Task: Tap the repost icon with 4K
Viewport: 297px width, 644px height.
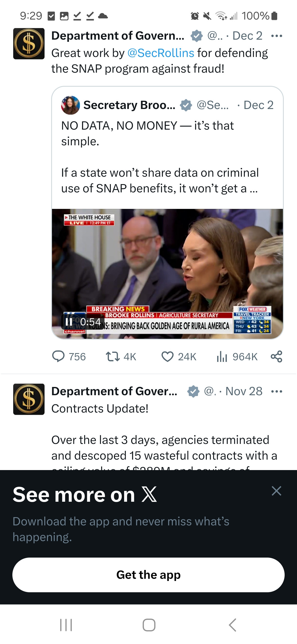Action: [113, 356]
